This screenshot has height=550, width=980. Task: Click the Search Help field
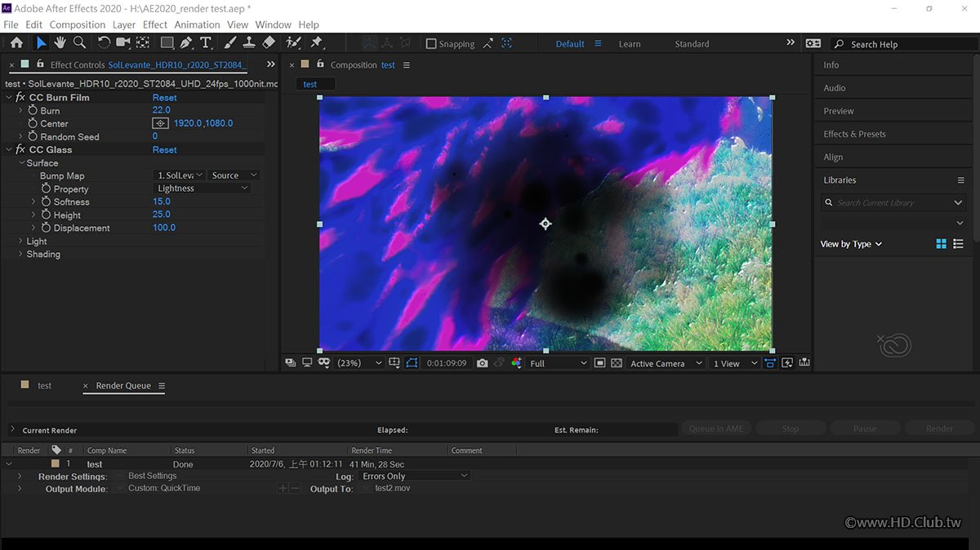pos(898,44)
